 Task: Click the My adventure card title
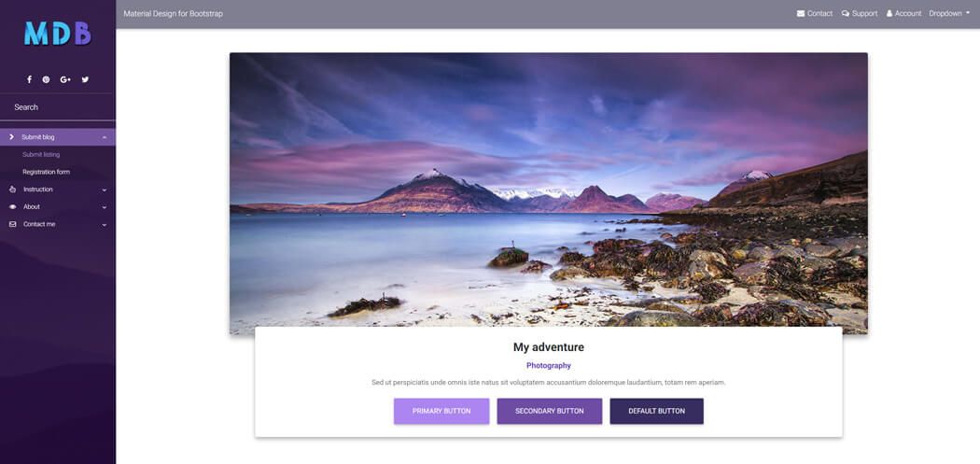[549, 347]
